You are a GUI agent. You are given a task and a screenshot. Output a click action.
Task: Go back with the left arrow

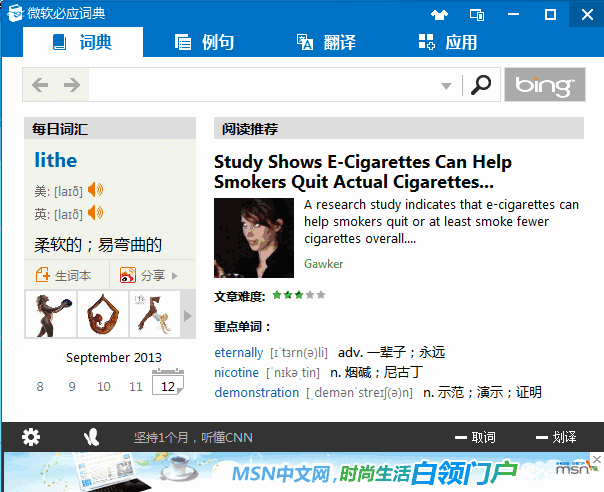[x=41, y=85]
